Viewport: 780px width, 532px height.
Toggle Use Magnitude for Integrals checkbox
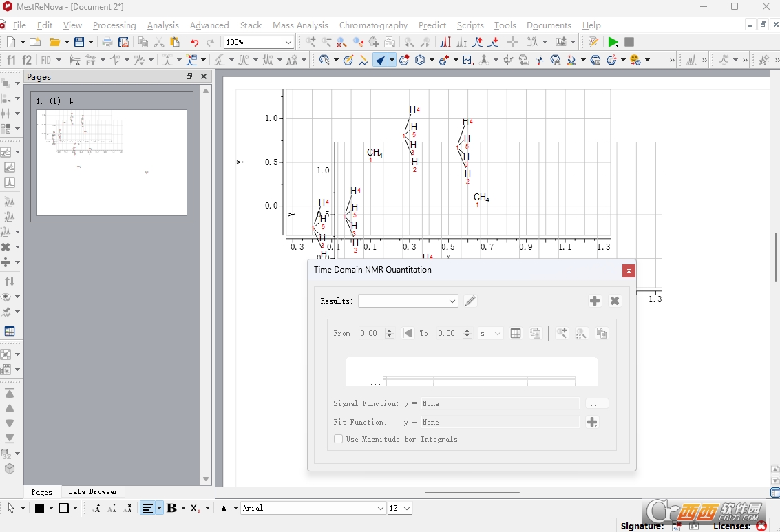(338, 439)
